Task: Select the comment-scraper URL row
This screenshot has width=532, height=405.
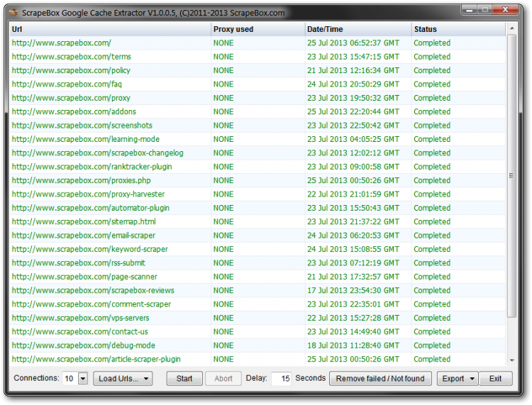Action: [x=257, y=304]
